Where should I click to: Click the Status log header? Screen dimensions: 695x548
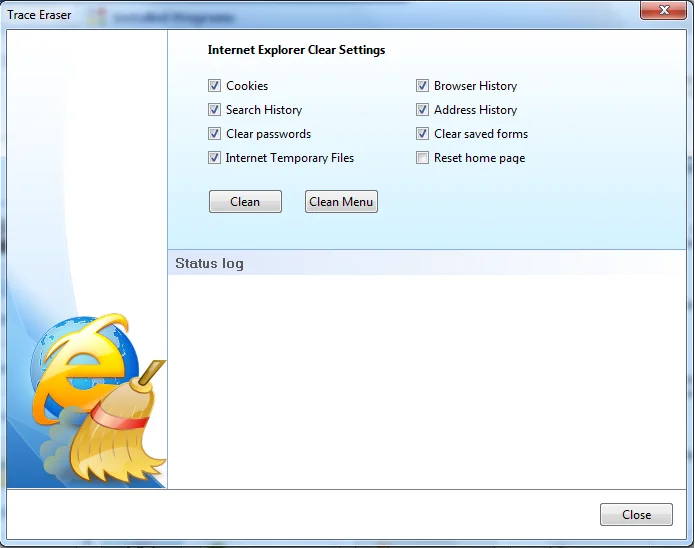(209, 263)
